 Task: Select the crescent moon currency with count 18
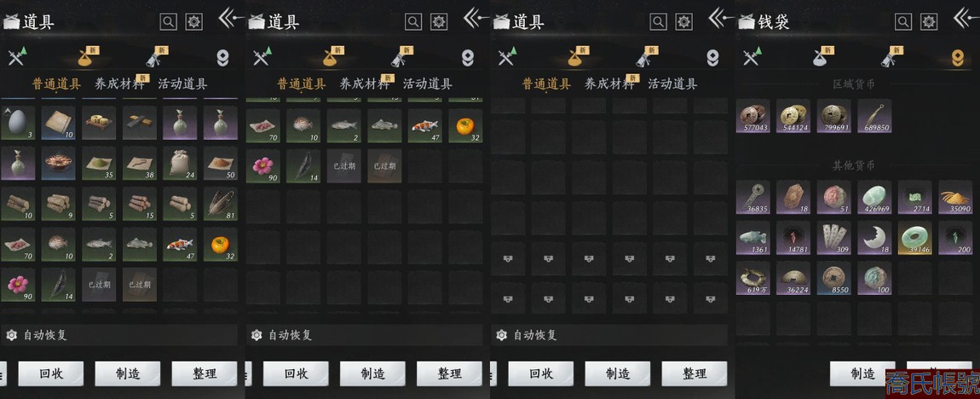pyautogui.click(x=873, y=238)
